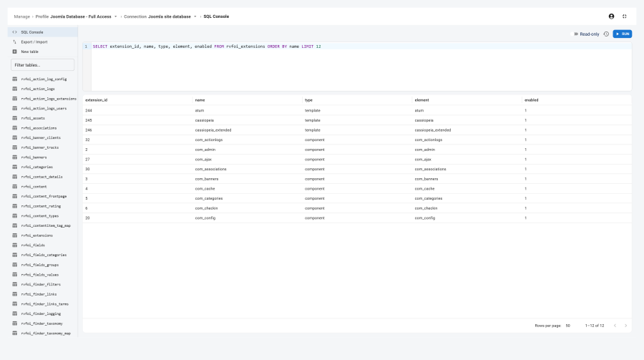Click table icon for rvfoi_action_logs_extensions
The height and width of the screenshot is (360, 644).
(x=15, y=99)
